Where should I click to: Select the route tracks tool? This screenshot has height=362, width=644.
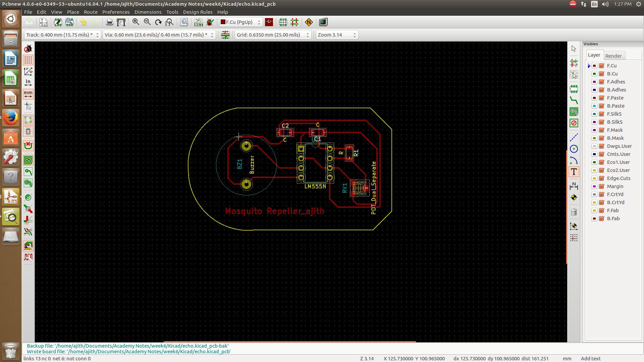click(574, 100)
